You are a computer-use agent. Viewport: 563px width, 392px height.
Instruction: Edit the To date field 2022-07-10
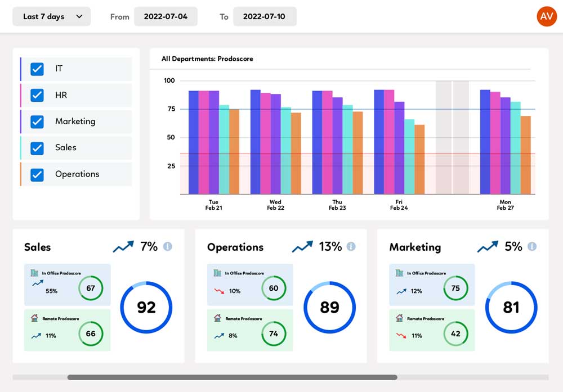(x=265, y=16)
